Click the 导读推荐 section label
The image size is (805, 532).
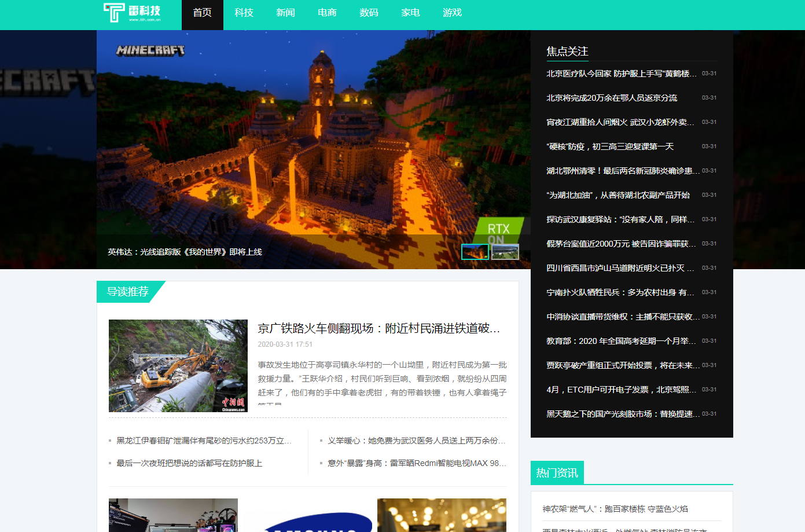coord(128,291)
